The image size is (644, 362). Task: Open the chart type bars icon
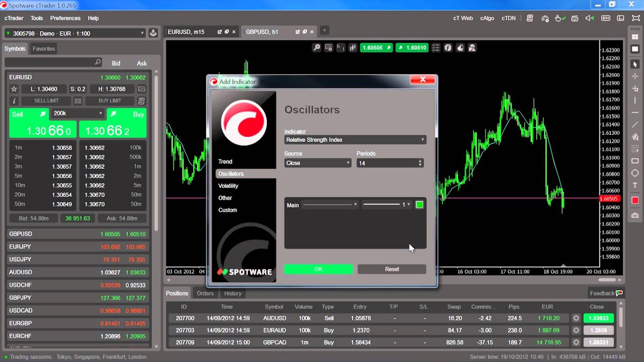[x=353, y=48]
